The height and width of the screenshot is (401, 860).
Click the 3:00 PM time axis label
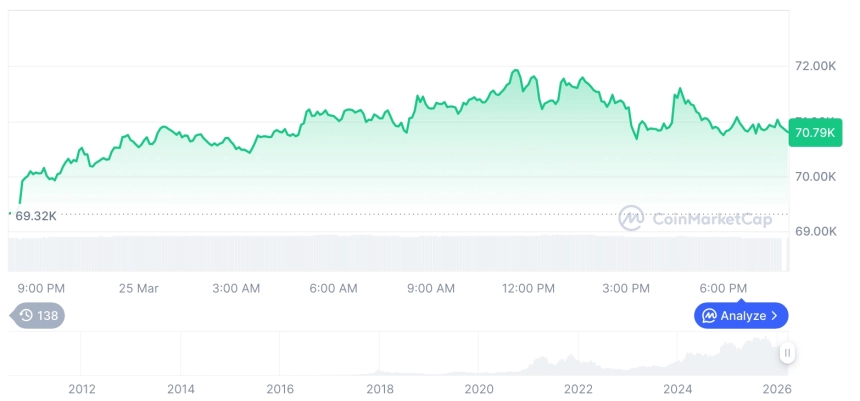point(625,288)
